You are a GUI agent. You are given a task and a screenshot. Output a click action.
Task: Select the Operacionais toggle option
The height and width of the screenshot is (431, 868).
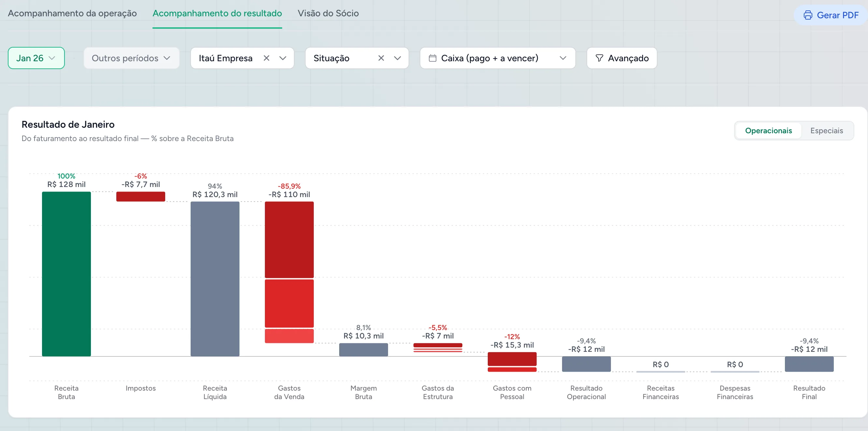768,130
